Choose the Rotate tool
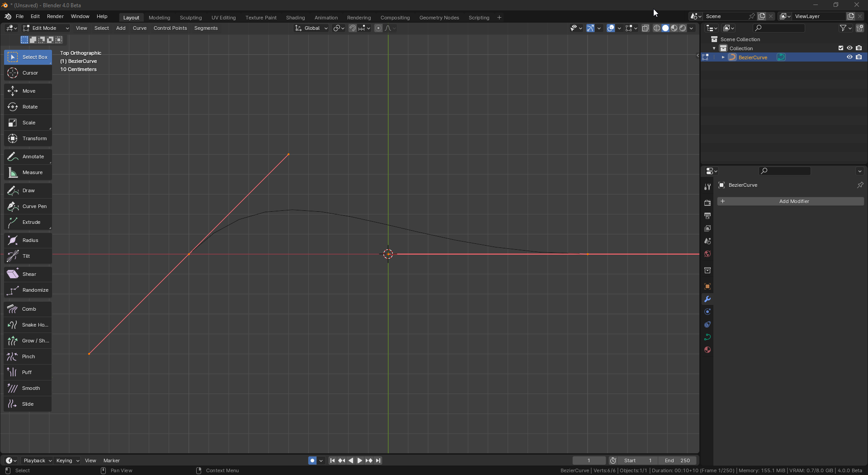Image resolution: width=868 pixels, height=475 pixels. click(x=28, y=107)
